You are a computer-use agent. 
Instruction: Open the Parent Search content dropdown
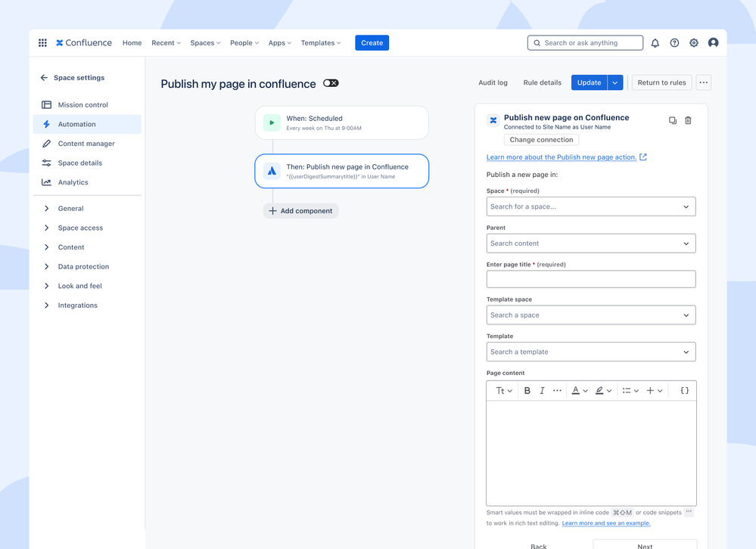coord(590,243)
